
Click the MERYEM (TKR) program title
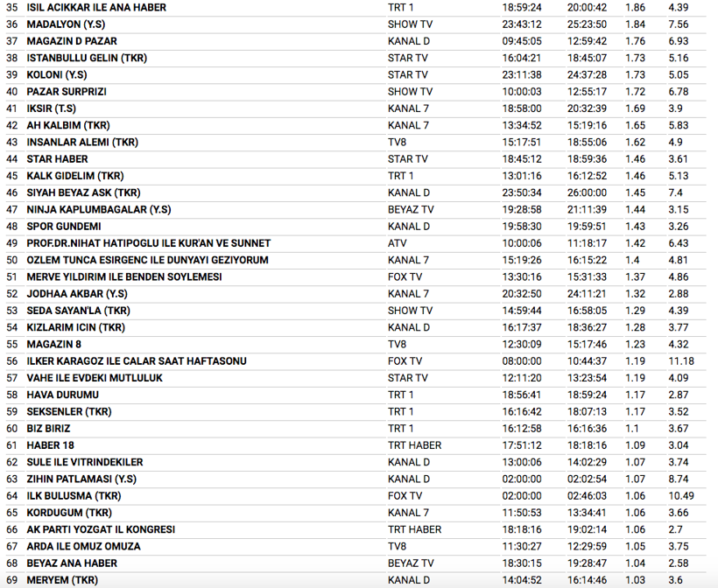[x=62, y=580]
